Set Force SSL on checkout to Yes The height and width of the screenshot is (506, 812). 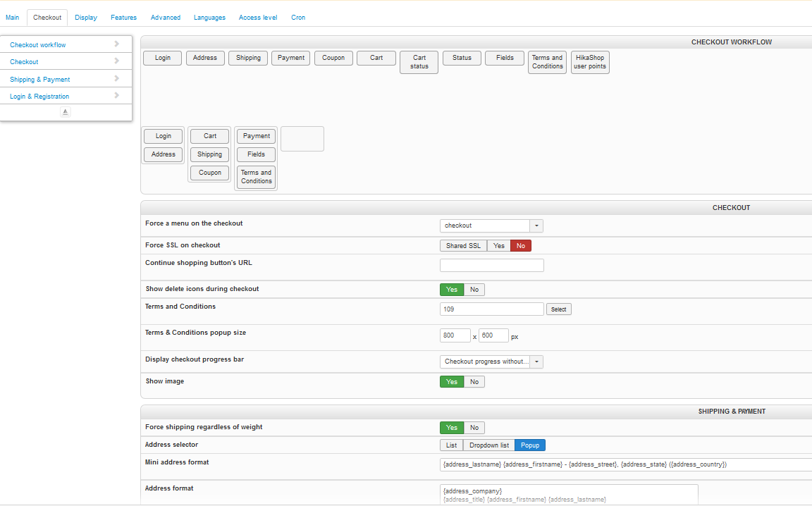(498, 246)
